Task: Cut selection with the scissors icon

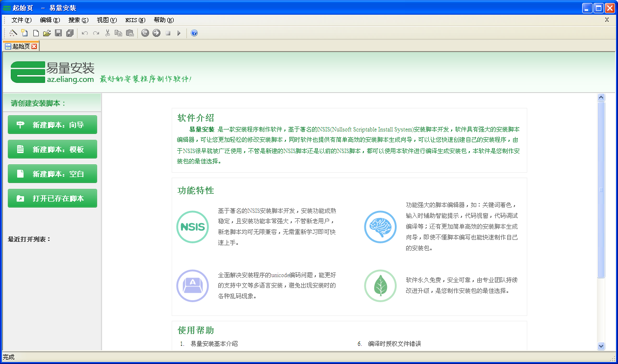Action: coord(107,33)
